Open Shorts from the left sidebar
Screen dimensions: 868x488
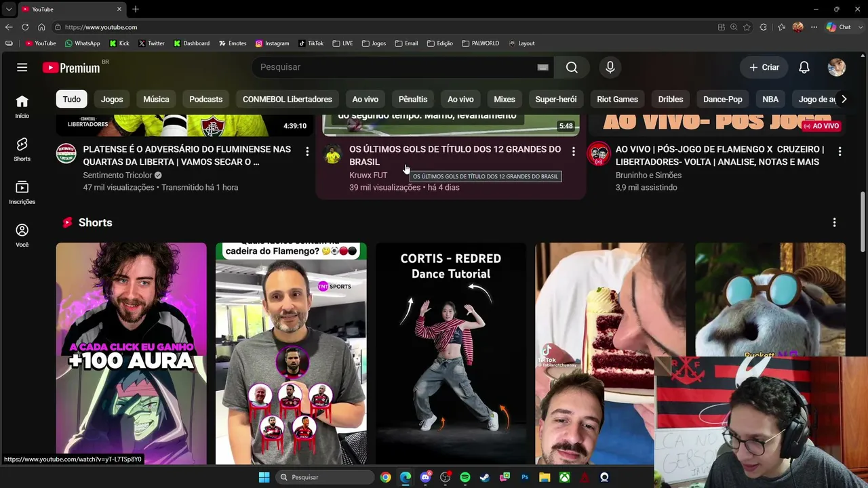point(22,150)
